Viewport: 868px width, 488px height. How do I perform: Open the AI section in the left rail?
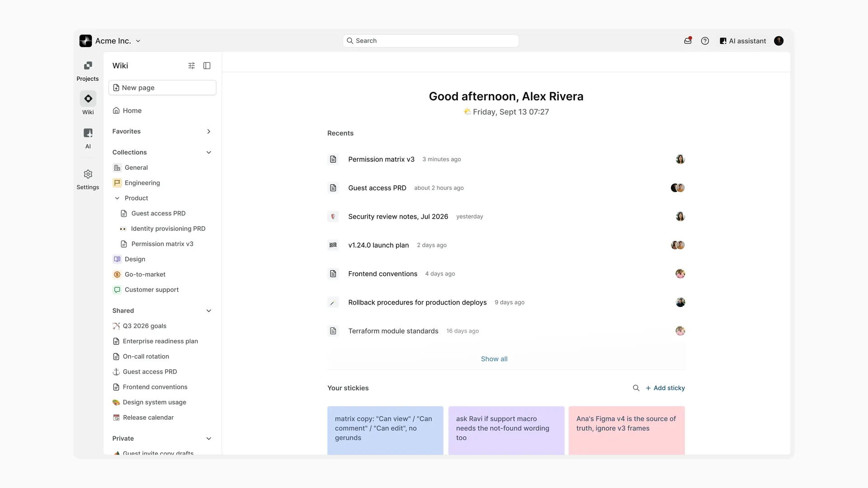click(88, 133)
